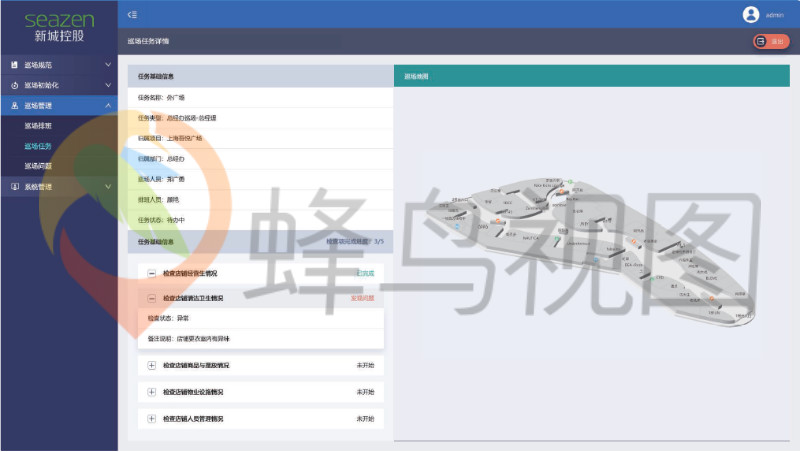Collapse the 检查店铺清洁卫生情况 row minus icon
This screenshot has height=452, width=800.
[152, 298]
